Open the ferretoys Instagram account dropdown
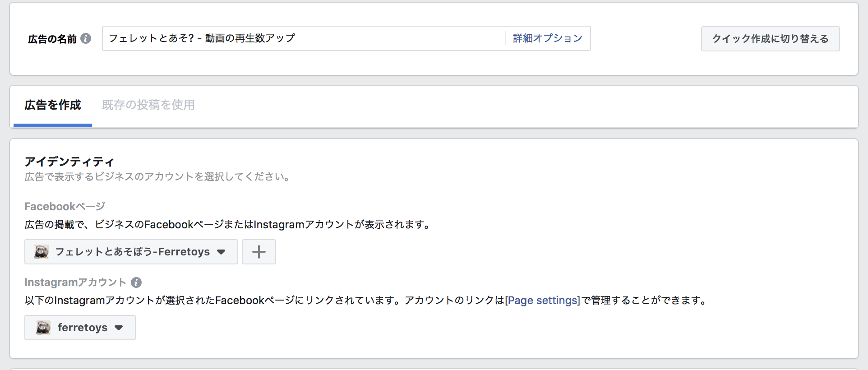Image resolution: width=868 pixels, height=370 pixels. (x=80, y=328)
